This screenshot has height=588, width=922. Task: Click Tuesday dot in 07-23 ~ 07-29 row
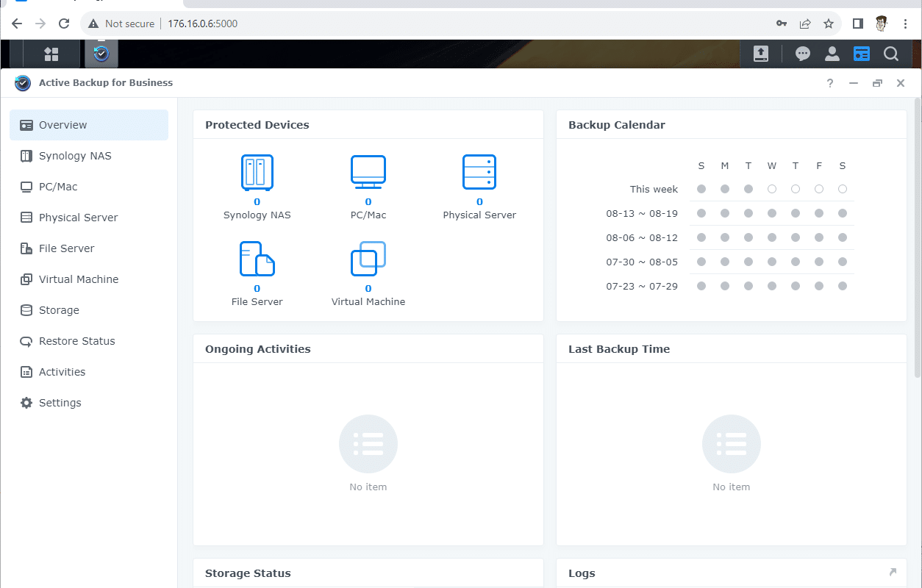748,286
